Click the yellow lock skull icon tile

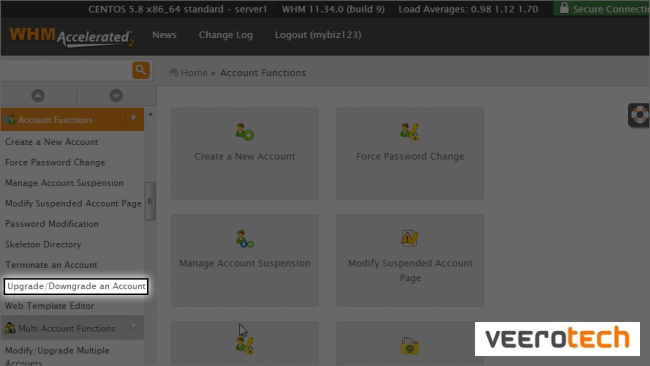[x=410, y=345]
